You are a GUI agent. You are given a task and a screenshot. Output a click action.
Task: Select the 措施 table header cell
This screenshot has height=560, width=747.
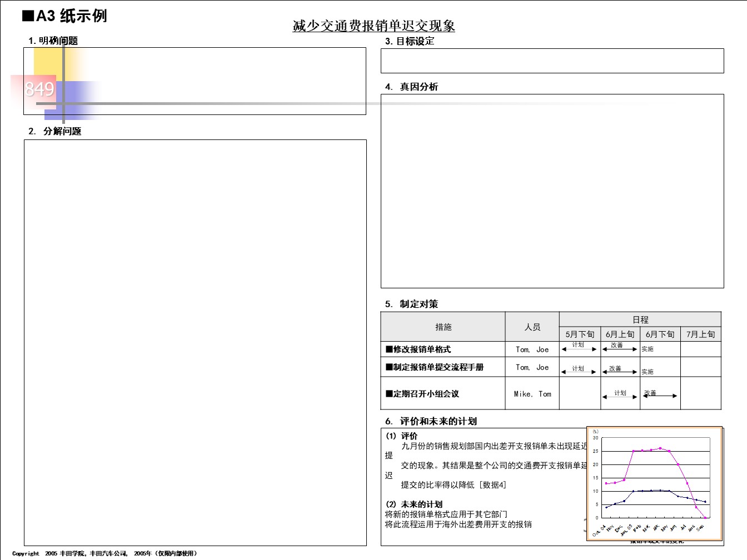coord(443,327)
